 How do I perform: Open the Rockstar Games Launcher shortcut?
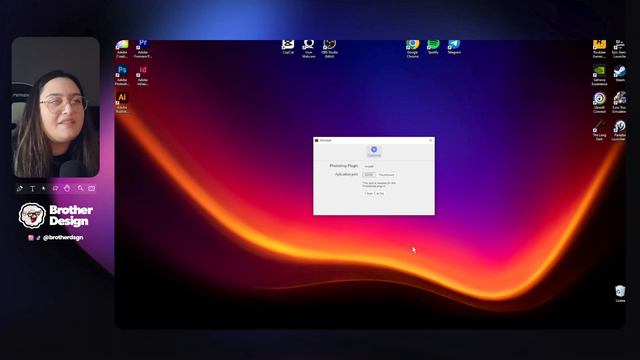[599, 49]
